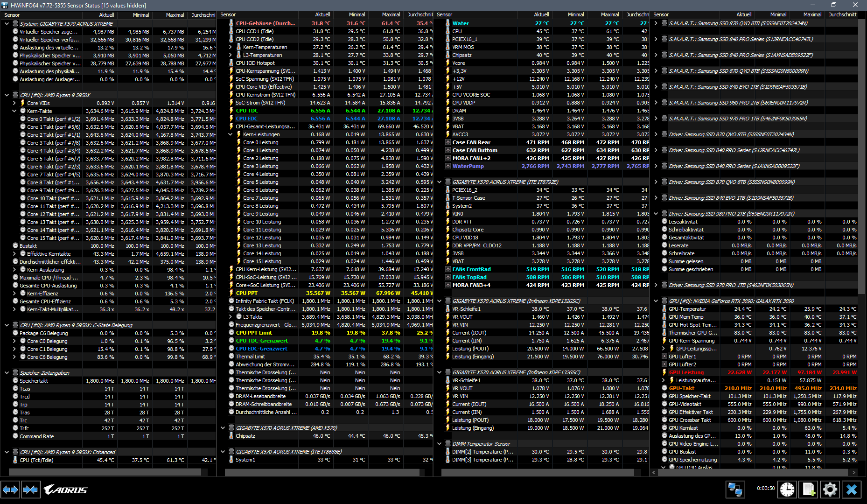Click the clock icon beside Bustakt
Image resolution: width=867 pixels, height=504 pixels.
15,246
